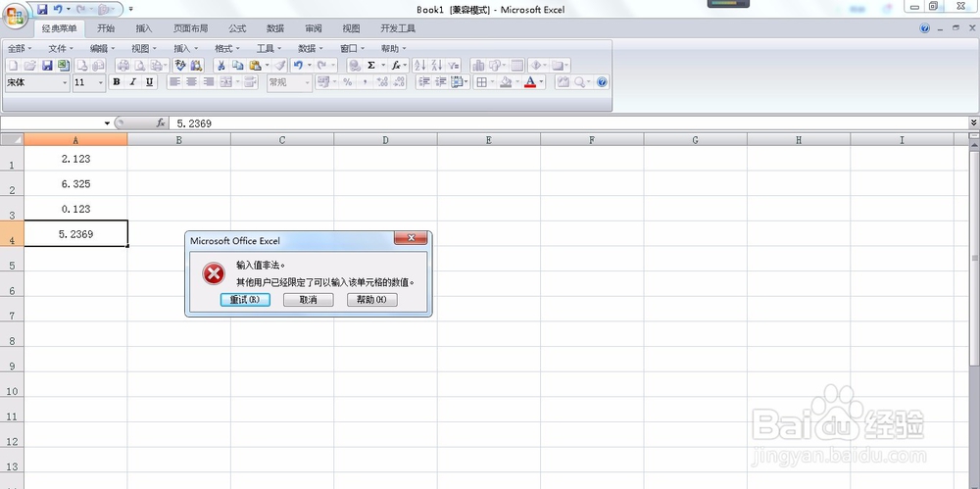Click the Increase Decimal icon
This screenshot has width=980, height=489.
tap(382, 82)
